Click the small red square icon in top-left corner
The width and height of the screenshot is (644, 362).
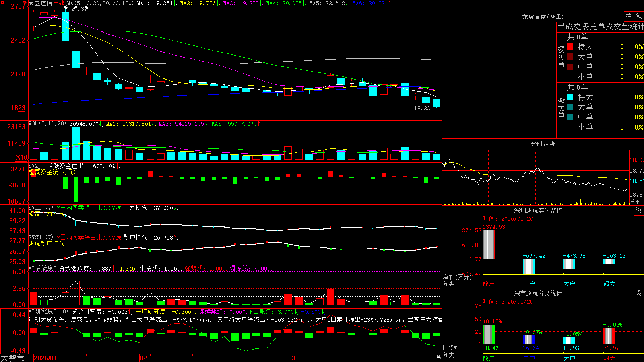click(1, 1)
